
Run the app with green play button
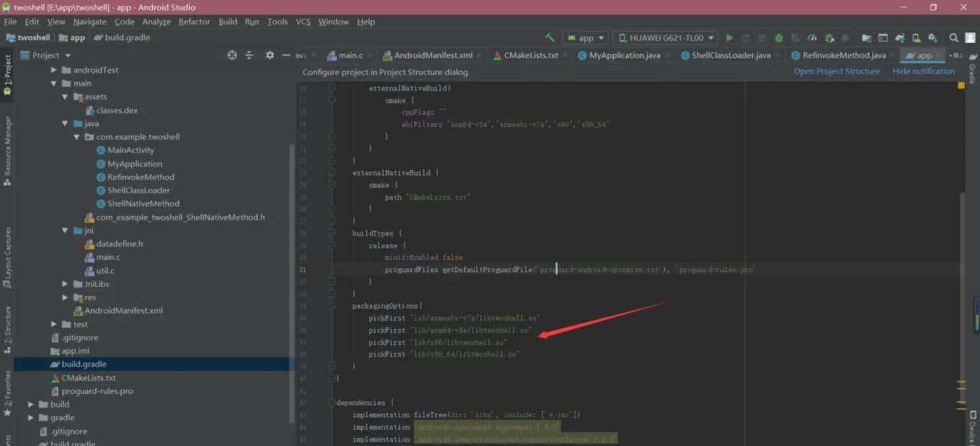point(730,37)
